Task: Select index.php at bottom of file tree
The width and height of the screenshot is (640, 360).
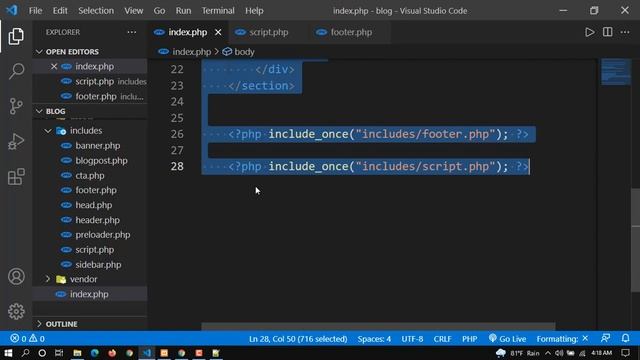Action: pos(90,294)
